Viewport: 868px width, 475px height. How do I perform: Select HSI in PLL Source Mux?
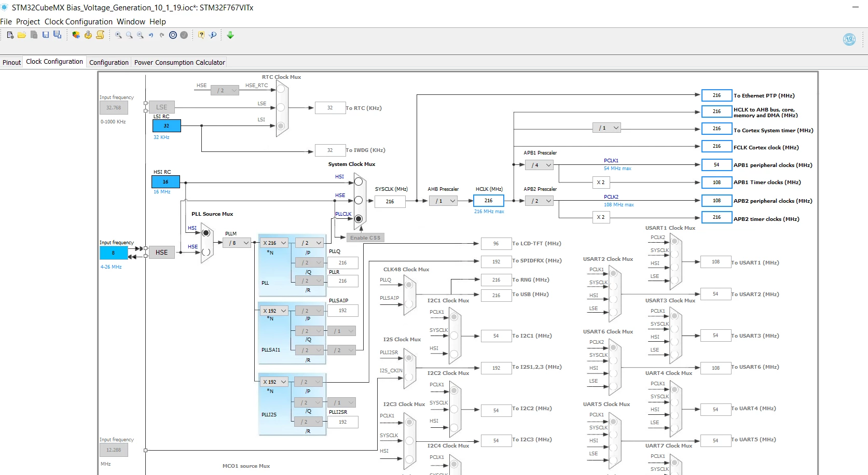pos(206,233)
